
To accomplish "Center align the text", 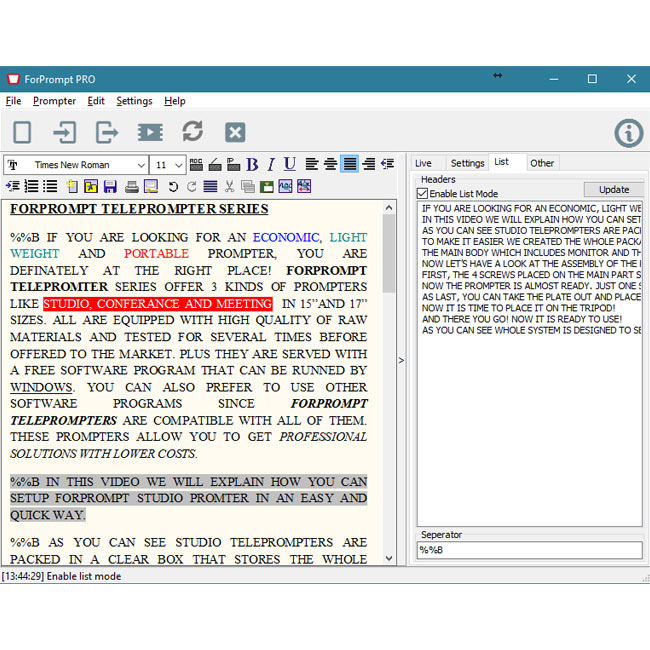I will [330, 164].
